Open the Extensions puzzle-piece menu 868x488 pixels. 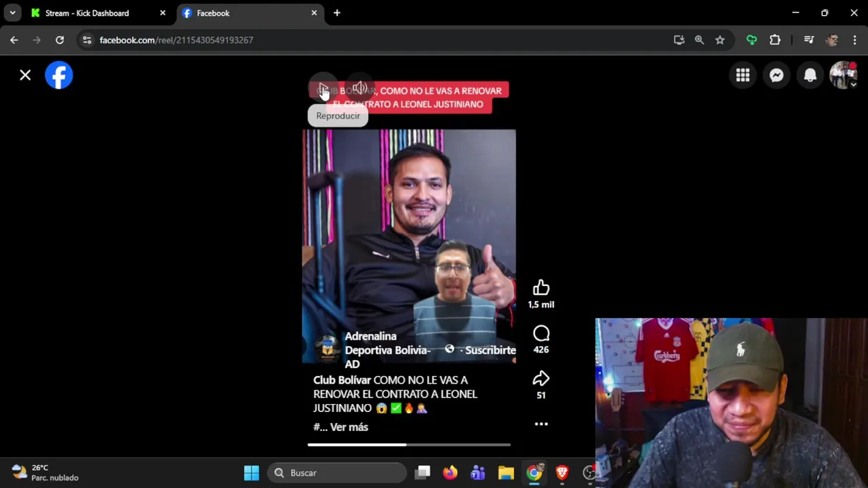[775, 40]
